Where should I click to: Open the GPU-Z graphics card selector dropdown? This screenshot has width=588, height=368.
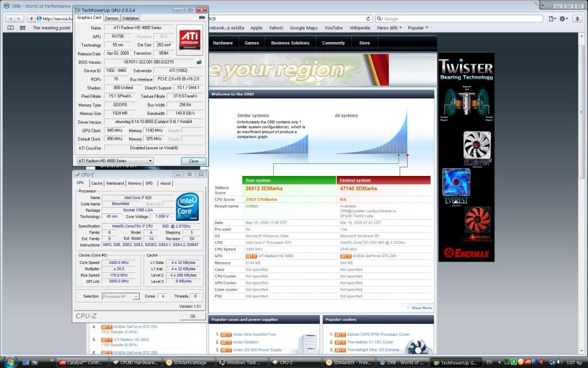pyautogui.click(x=115, y=161)
